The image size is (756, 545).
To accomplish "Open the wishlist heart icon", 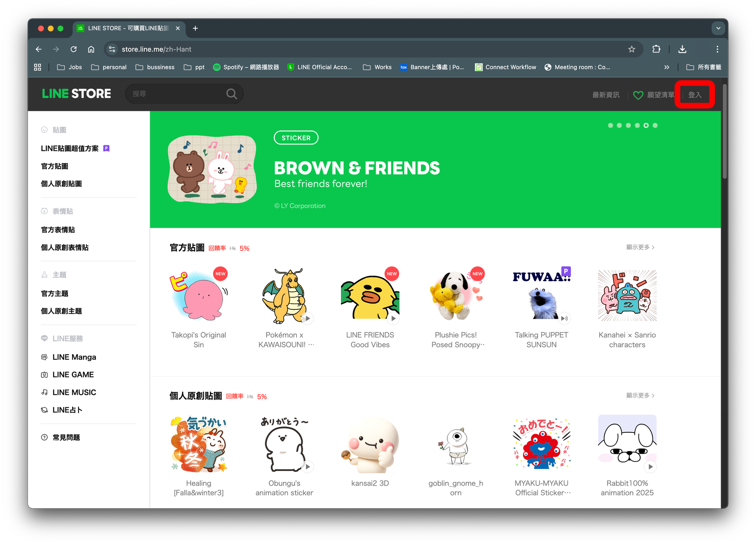I will (x=638, y=95).
